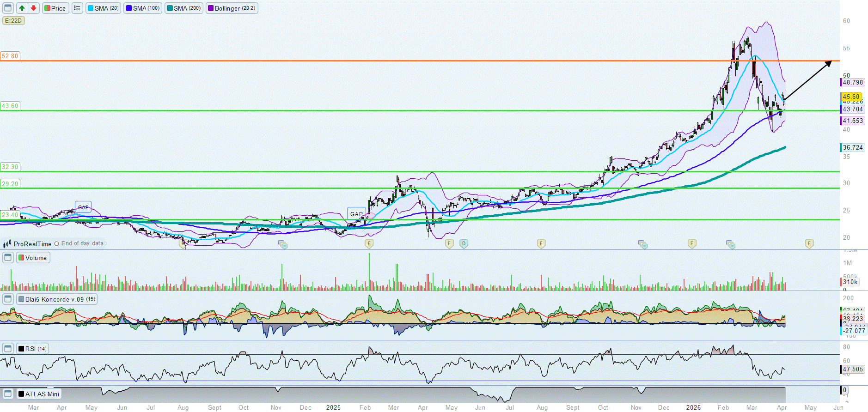The height and width of the screenshot is (412, 868).
Task: Open the Price settings button
Action: click(x=55, y=8)
